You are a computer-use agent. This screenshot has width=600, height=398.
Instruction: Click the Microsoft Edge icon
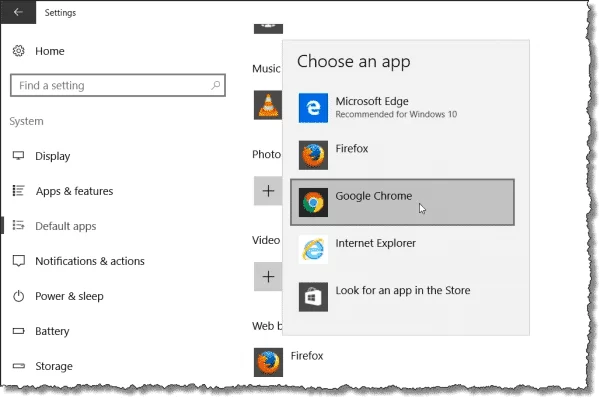click(313, 108)
